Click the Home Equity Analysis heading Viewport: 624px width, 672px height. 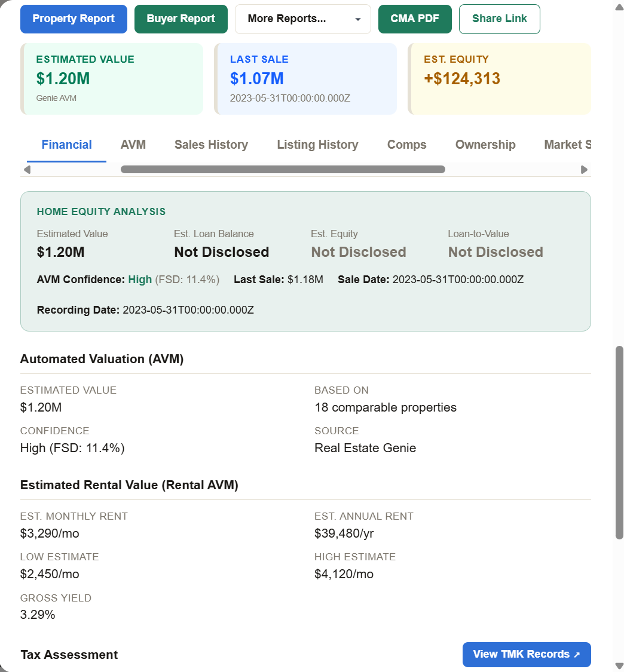[101, 211]
